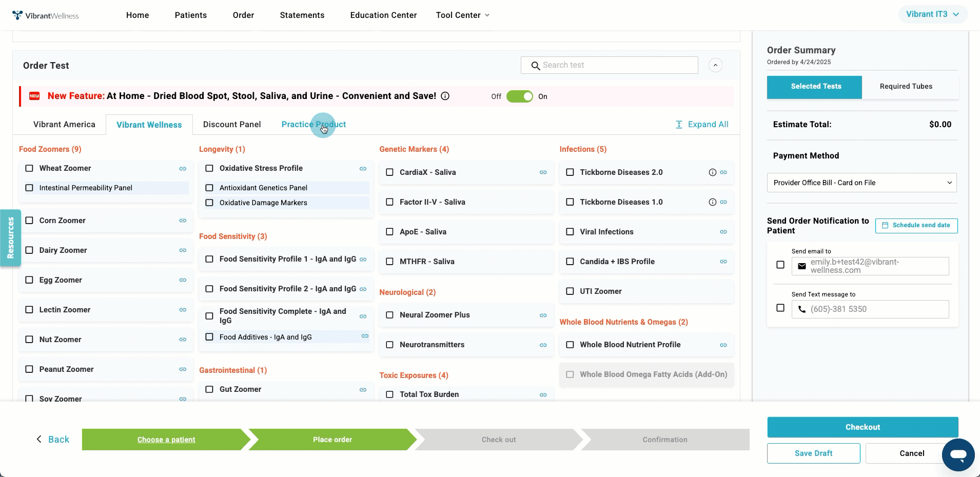Select the Vibrant Wellness tab
The width and height of the screenshot is (980, 477).
[x=149, y=125]
